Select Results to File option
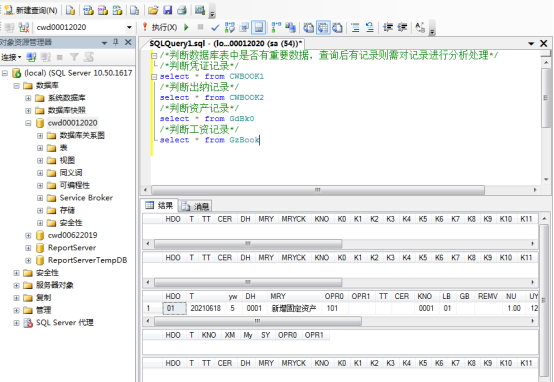554x382 pixels. pyautogui.click(x=337, y=27)
